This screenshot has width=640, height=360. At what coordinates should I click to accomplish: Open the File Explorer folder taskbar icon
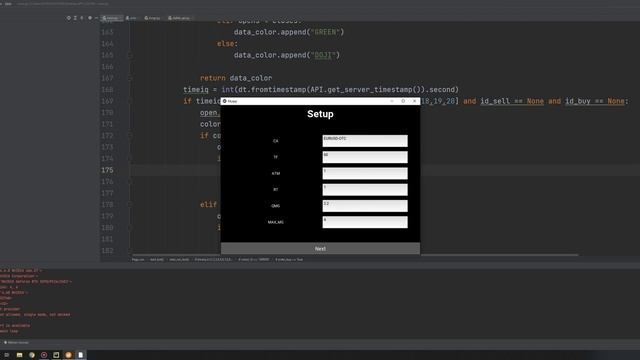pos(19,355)
